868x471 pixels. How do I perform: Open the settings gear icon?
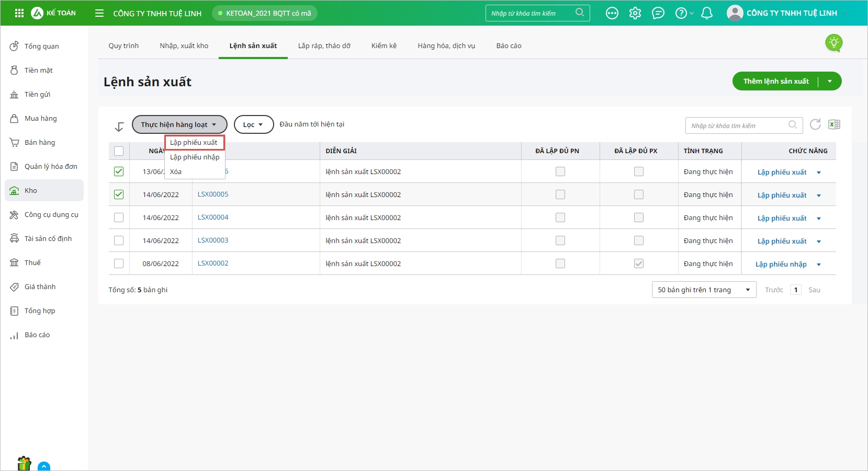click(635, 13)
